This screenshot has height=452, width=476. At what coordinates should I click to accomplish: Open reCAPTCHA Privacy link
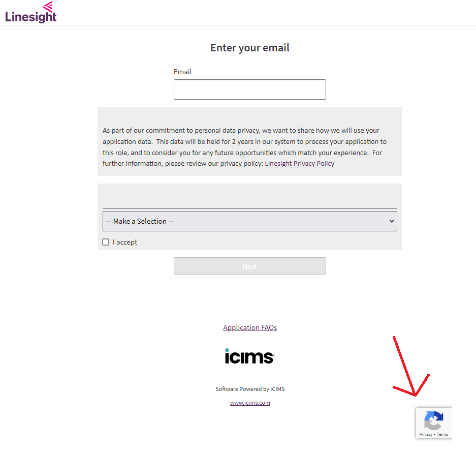426,434
